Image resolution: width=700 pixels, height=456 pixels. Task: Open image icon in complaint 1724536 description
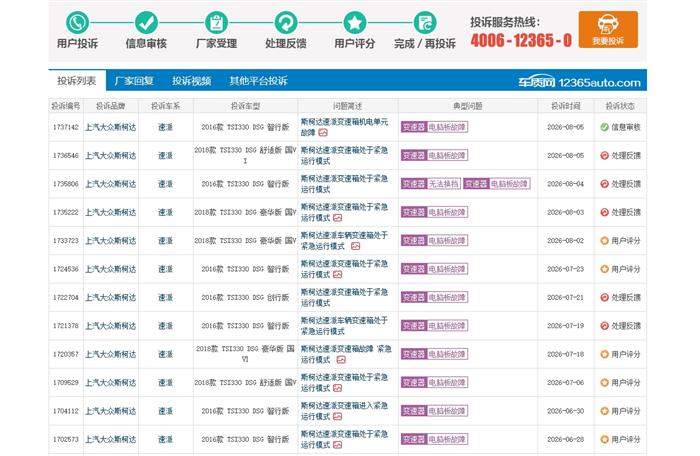[x=338, y=275]
